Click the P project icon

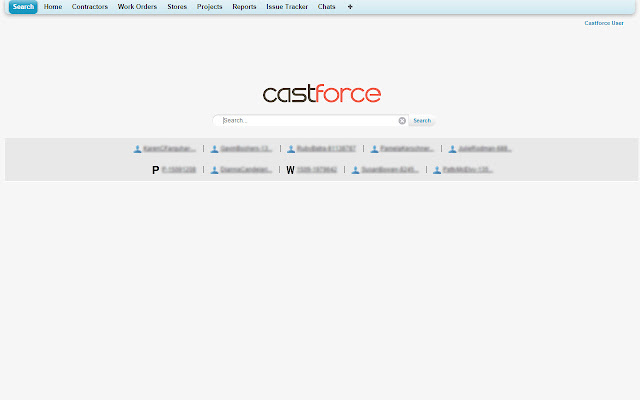tap(155, 170)
